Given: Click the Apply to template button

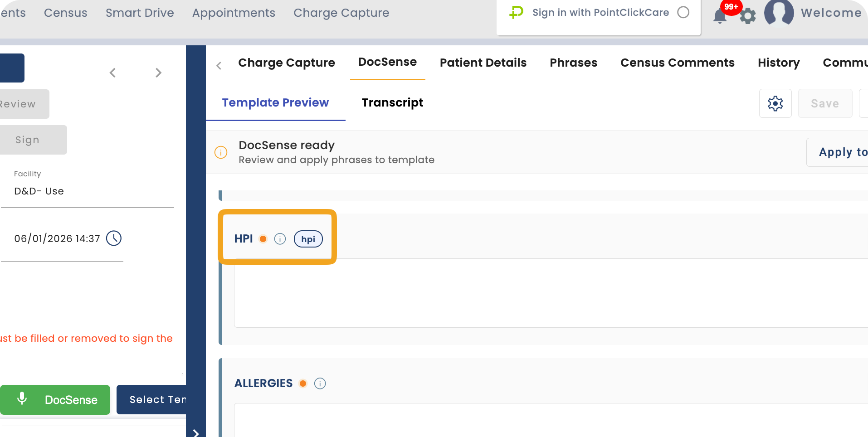Looking at the screenshot, I should point(838,152).
